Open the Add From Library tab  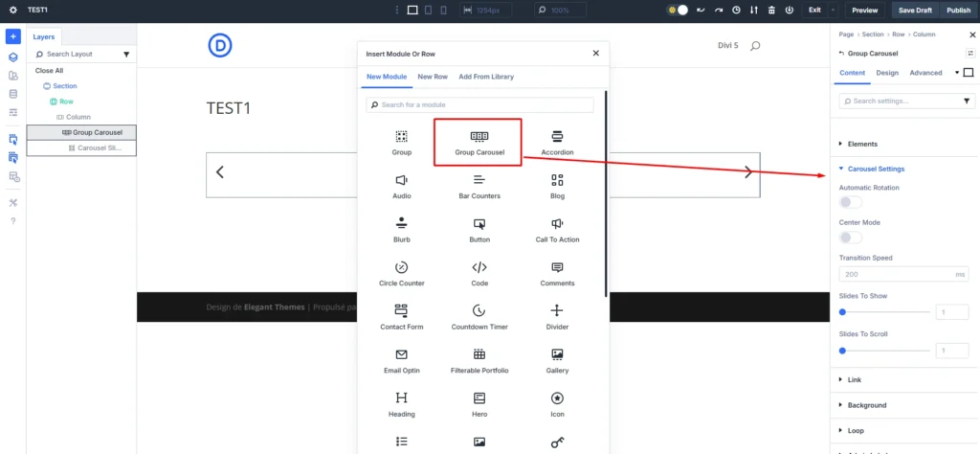(x=485, y=76)
